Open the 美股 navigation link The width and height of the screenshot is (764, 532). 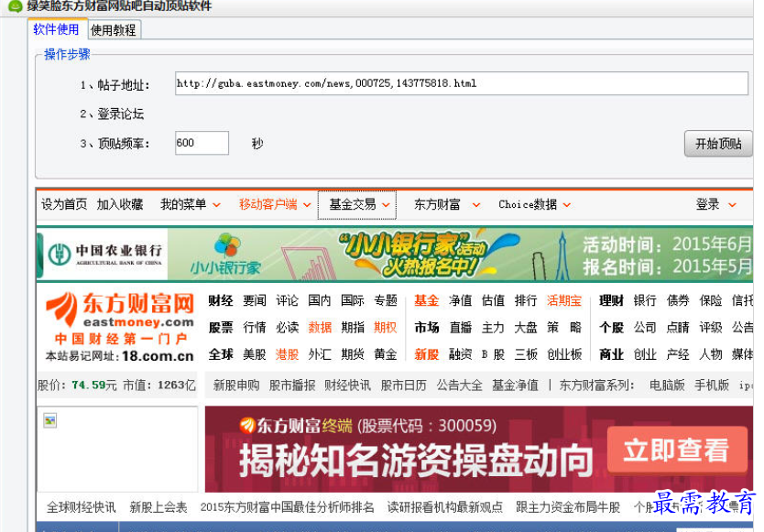[255, 354]
